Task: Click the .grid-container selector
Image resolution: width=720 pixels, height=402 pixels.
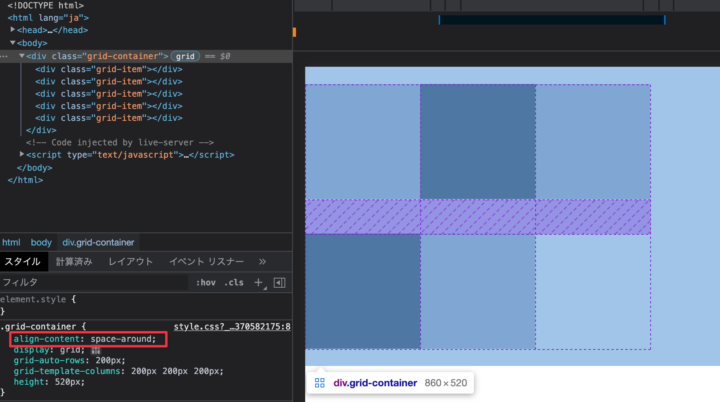Action: click(x=39, y=327)
